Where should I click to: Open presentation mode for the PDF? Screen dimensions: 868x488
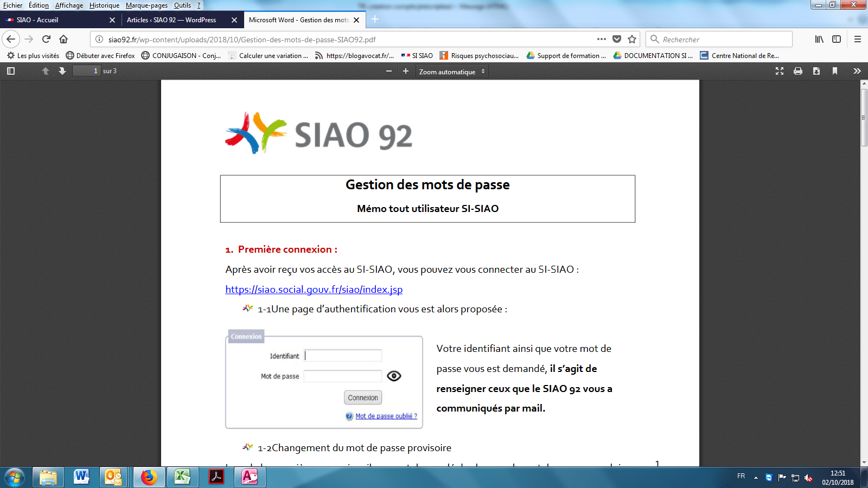click(x=780, y=70)
